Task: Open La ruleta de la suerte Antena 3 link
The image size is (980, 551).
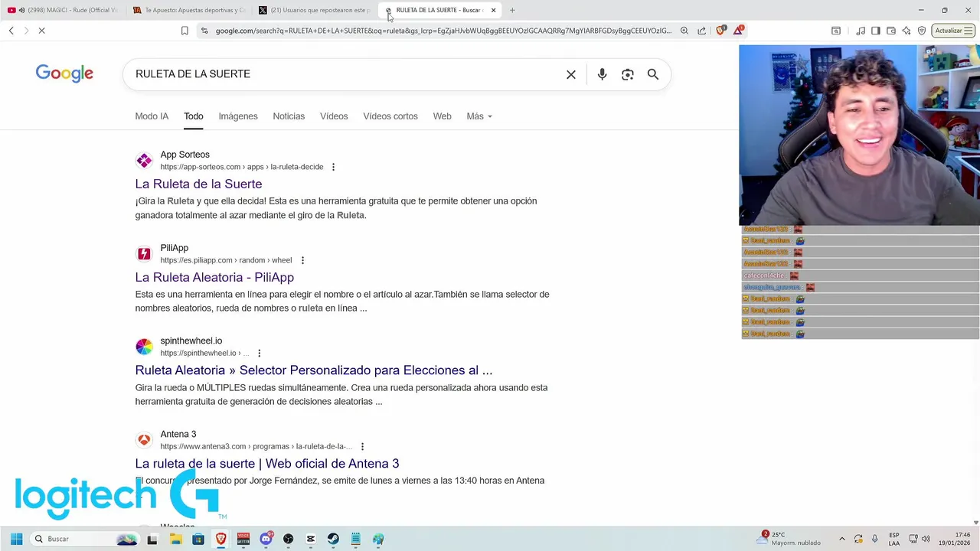Action: pos(267,464)
